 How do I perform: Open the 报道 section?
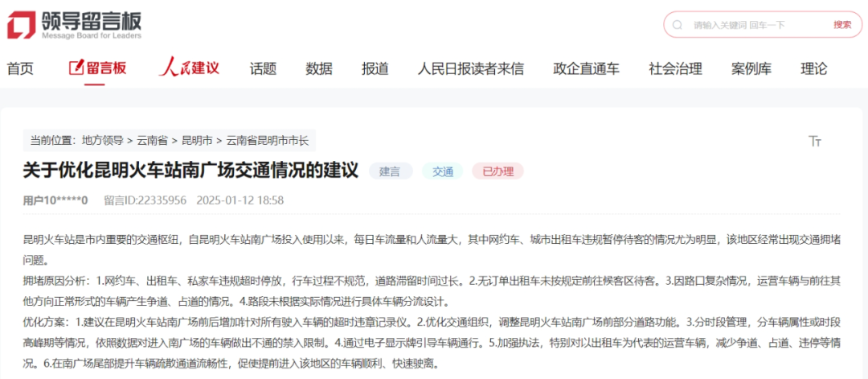[x=375, y=68]
